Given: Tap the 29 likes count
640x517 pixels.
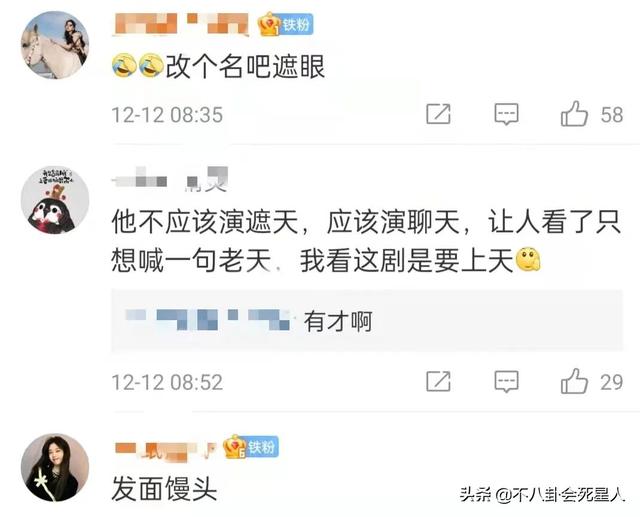Looking at the screenshot, I should pyautogui.click(x=611, y=382).
